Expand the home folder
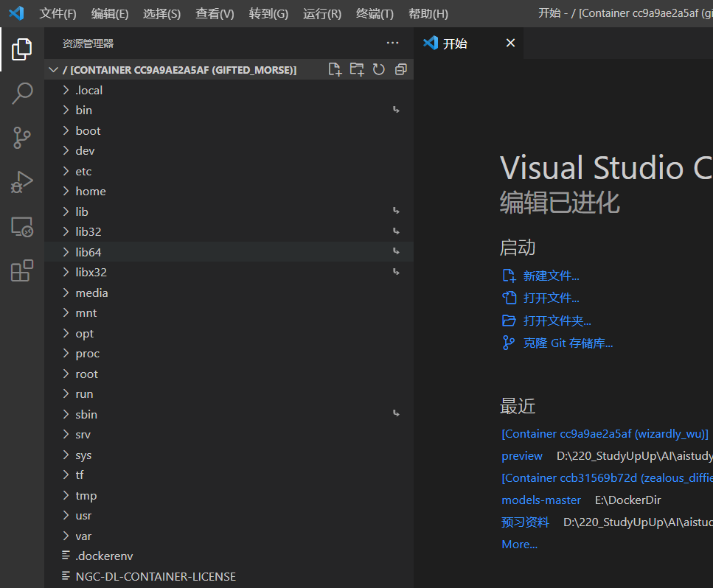This screenshot has height=588, width=713. click(x=66, y=191)
